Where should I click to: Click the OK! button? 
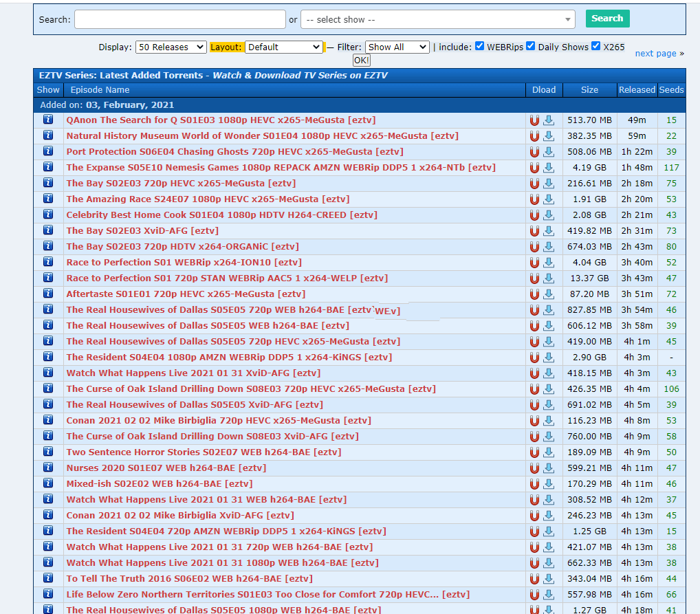click(361, 61)
